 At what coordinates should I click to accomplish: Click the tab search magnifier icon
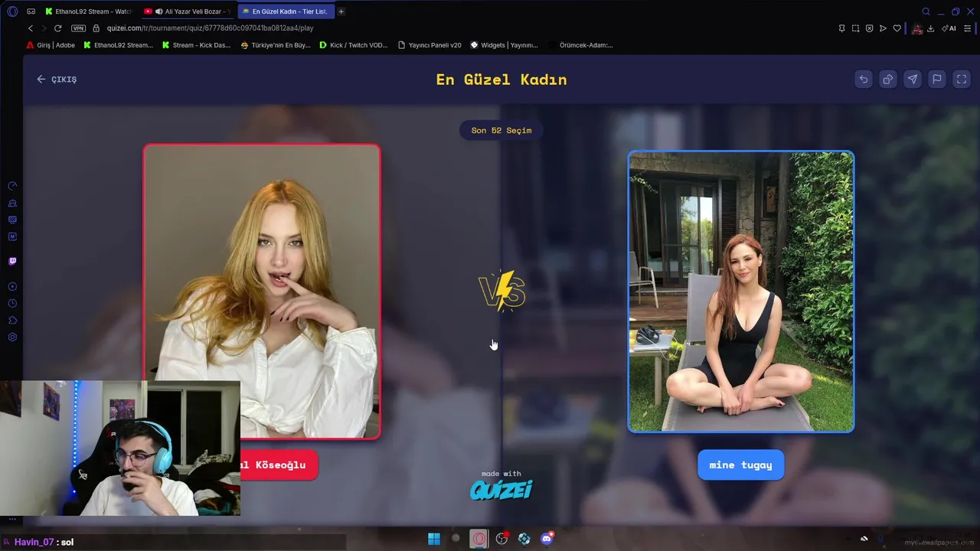coord(926,11)
